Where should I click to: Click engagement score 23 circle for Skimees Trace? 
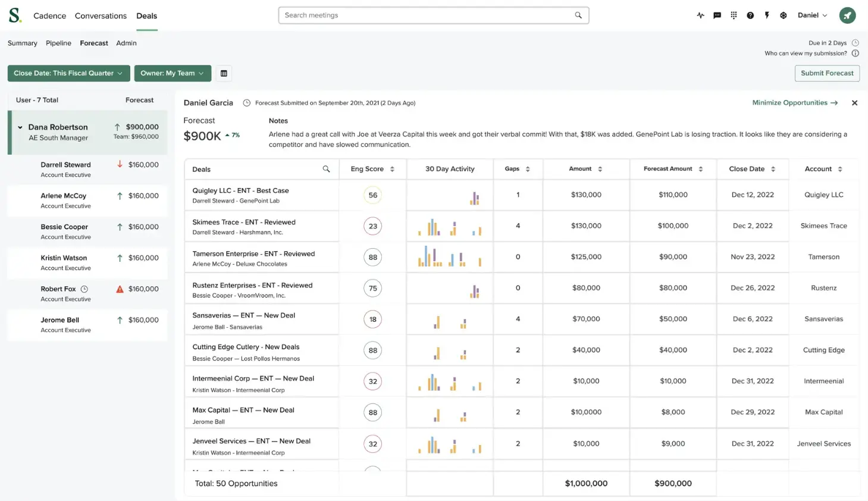click(373, 226)
